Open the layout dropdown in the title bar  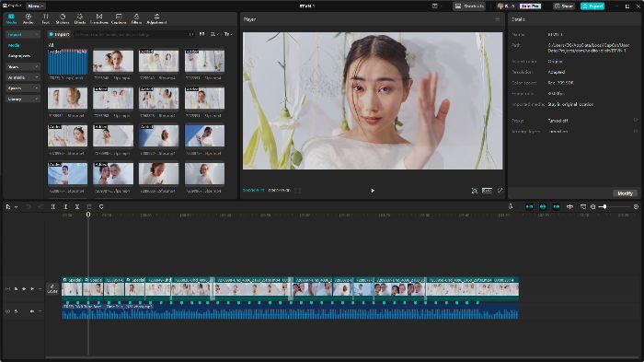(x=436, y=6)
